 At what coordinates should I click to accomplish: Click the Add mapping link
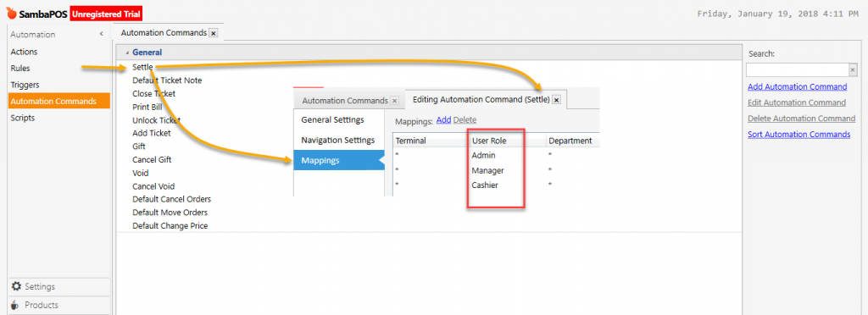click(x=443, y=120)
